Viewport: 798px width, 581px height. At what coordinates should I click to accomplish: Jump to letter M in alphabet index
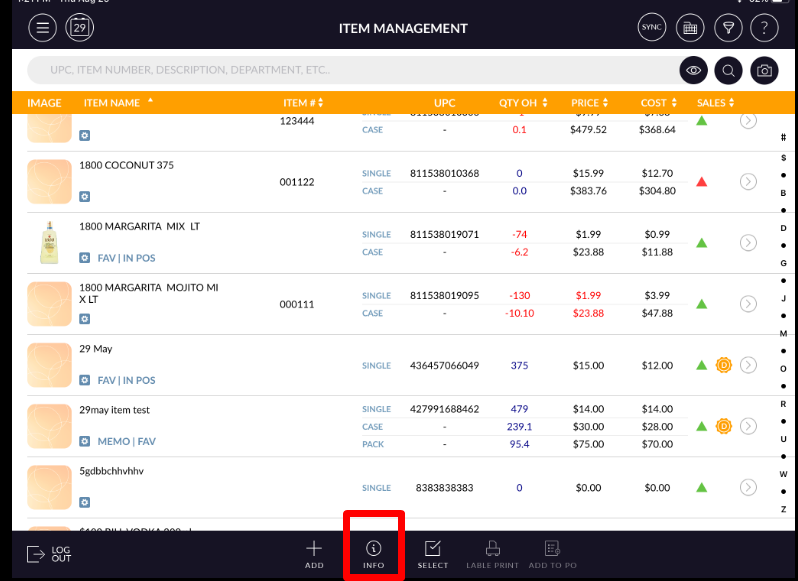(x=783, y=333)
